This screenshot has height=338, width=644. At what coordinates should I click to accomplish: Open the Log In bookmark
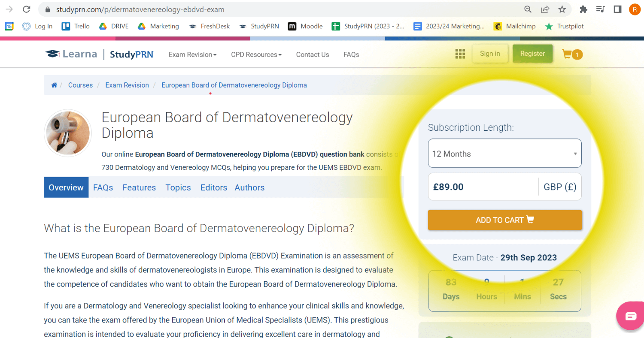(x=38, y=26)
